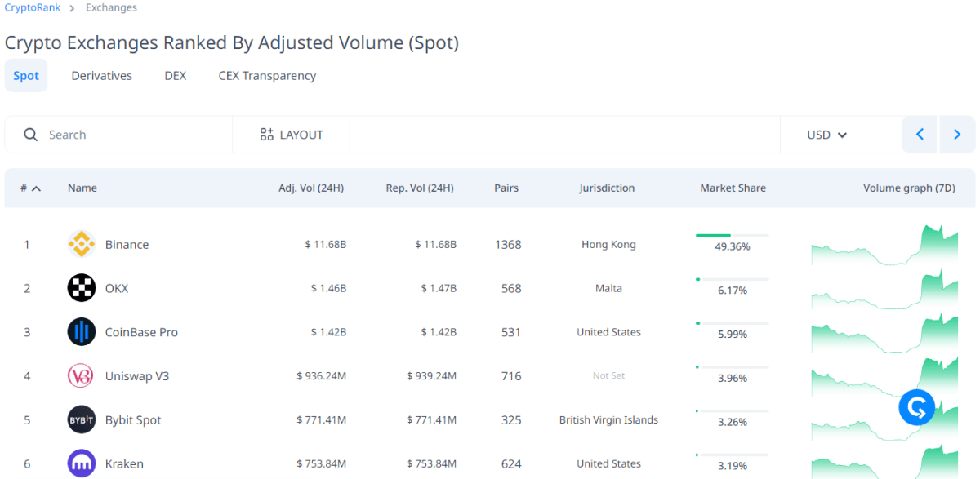Collapse sorting on the Adj. Vol column header
This screenshot has width=980, height=479.
point(311,187)
